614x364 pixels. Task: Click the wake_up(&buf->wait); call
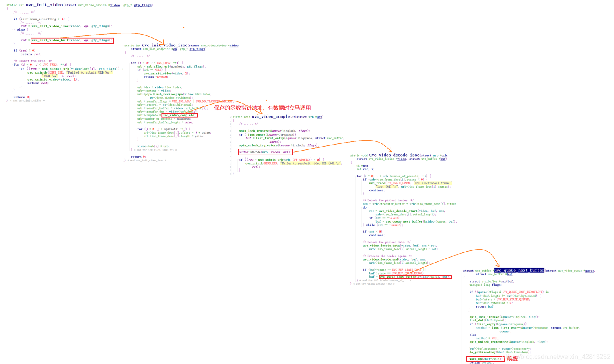click(x=485, y=359)
